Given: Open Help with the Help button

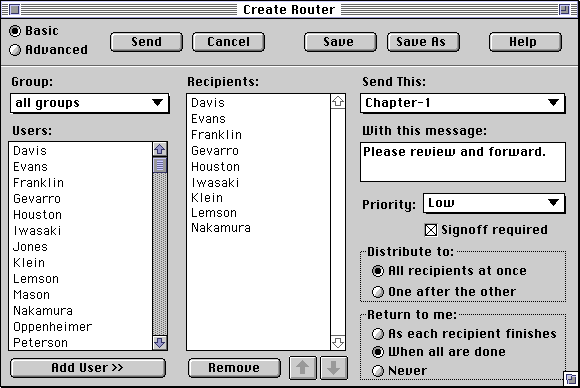Looking at the screenshot, I should click(525, 42).
